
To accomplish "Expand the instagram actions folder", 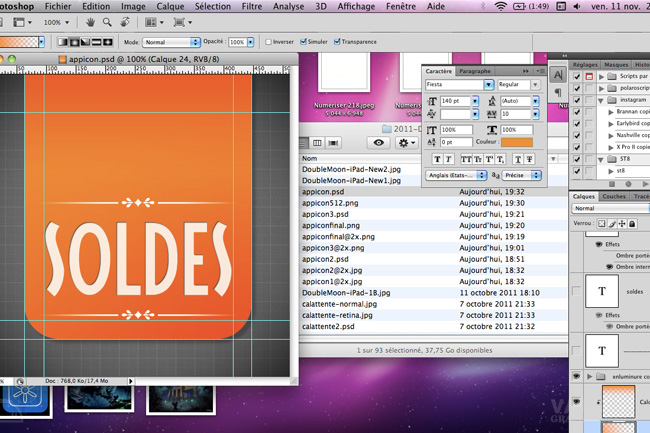I will pyautogui.click(x=601, y=101).
